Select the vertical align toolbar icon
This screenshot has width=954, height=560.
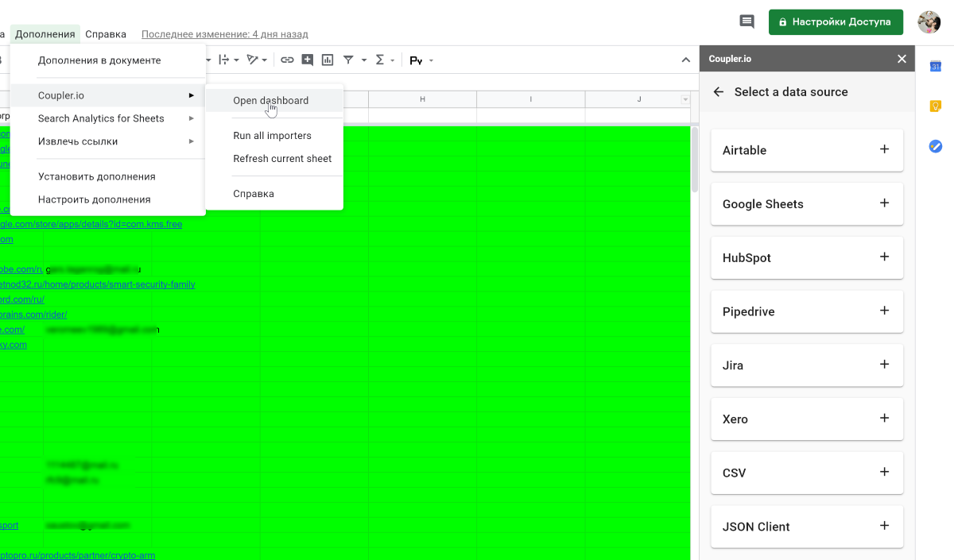click(x=223, y=60)
